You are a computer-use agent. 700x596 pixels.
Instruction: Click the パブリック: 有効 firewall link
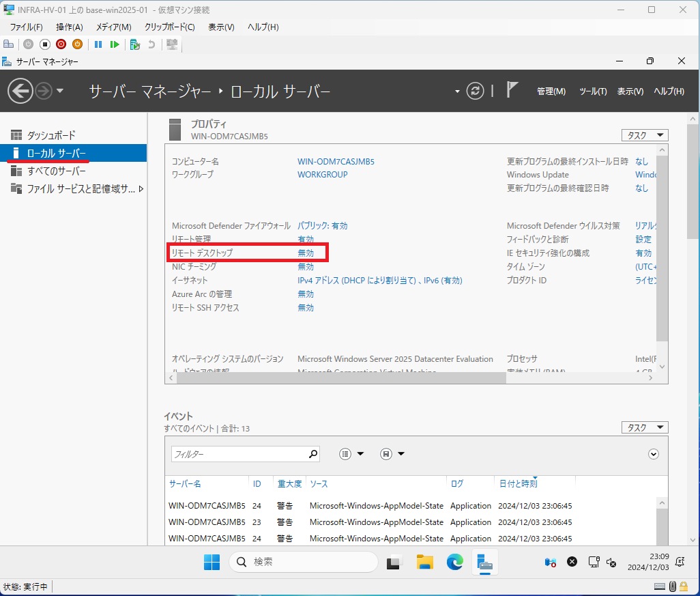(x=322, y=225)
